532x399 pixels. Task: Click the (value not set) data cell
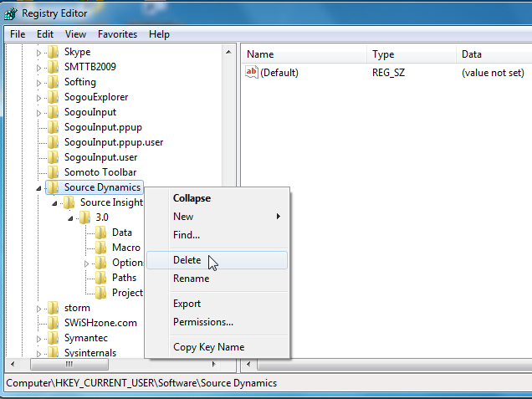point(493,73)
